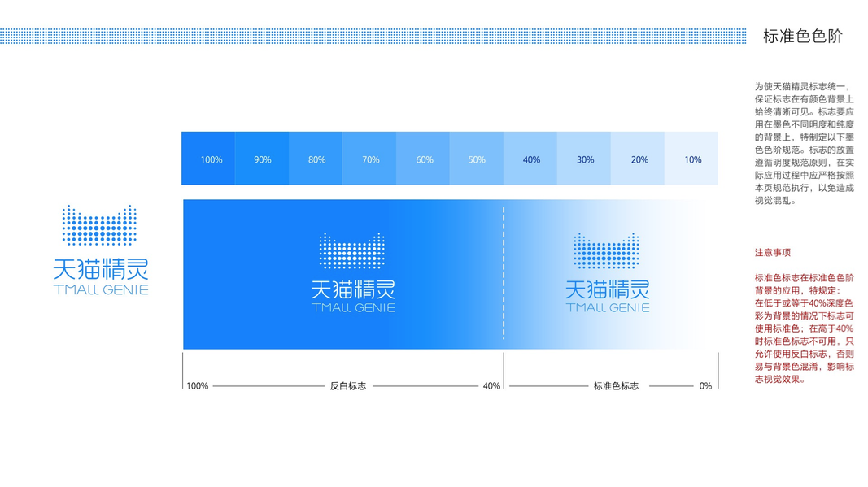Pick the 80% blue swatch

pyautogui.click(x=316, y=159)
